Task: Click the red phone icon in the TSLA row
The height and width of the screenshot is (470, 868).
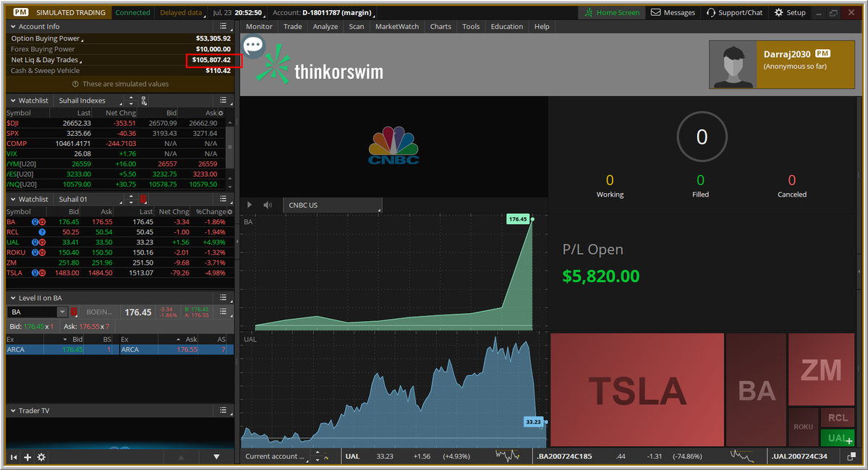Action: 43,273
